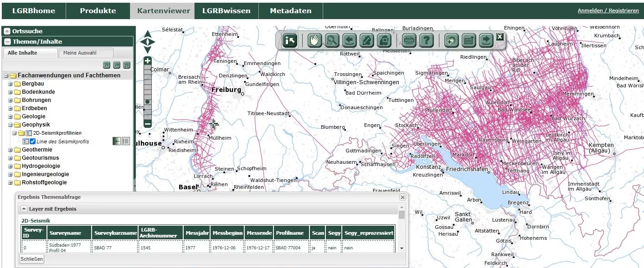The height and width of the screenshot is (268, 644).
Task: Open the question mark help tool
Action: pos(426,40)
